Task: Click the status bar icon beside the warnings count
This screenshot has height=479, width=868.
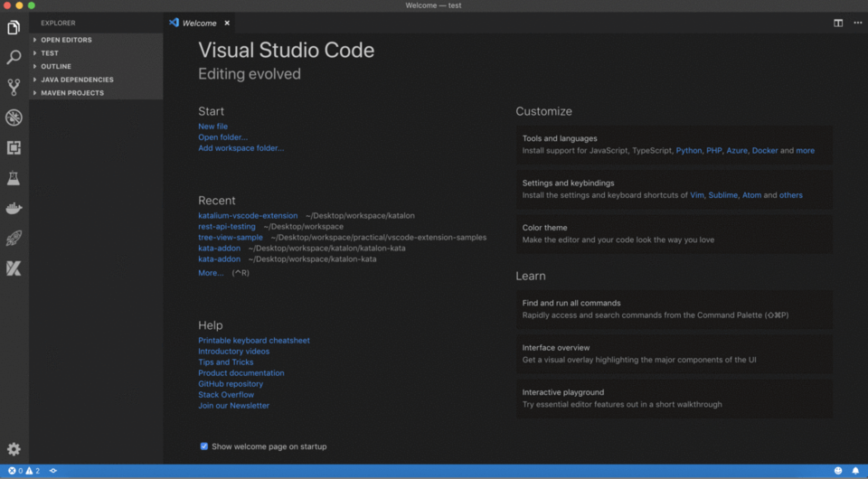Action: pyautogui.click(x=53, y=471)
